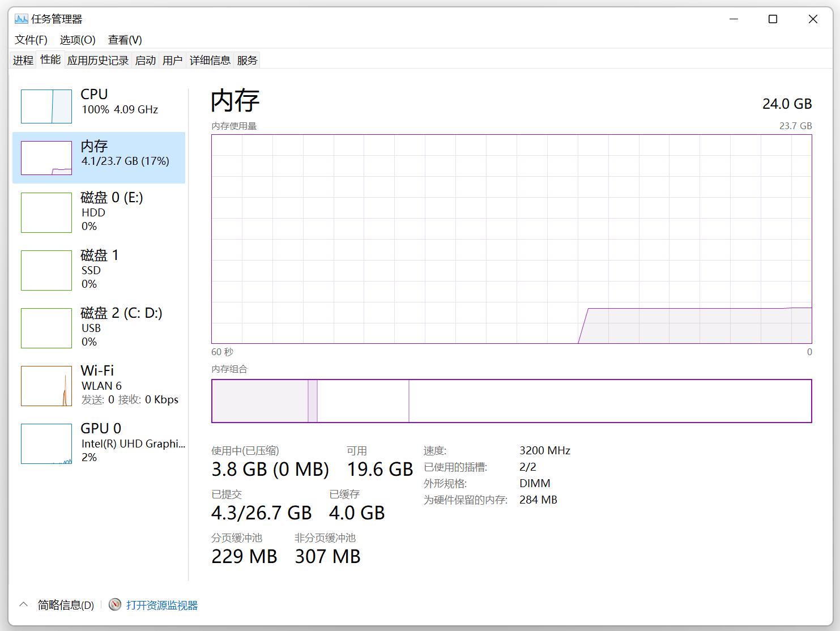Show 磁盘 2 (C: D:) USB thumbnail
Image resolution: width=840 pixels, height=631 pixels.
point(46,328)
